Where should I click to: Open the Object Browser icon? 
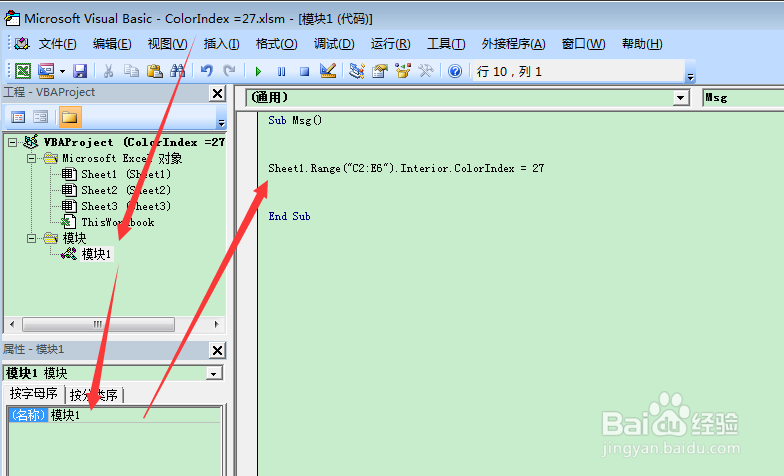pos(402,71)
